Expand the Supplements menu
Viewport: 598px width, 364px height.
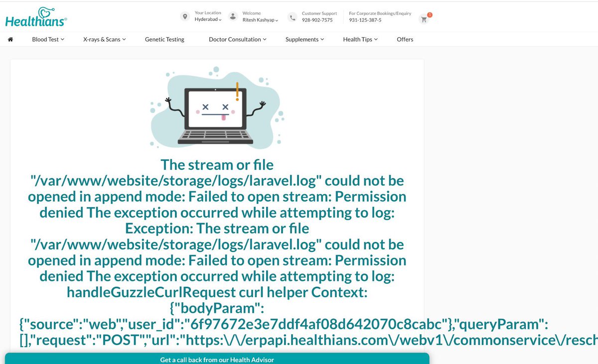click(x=305, y=39)
